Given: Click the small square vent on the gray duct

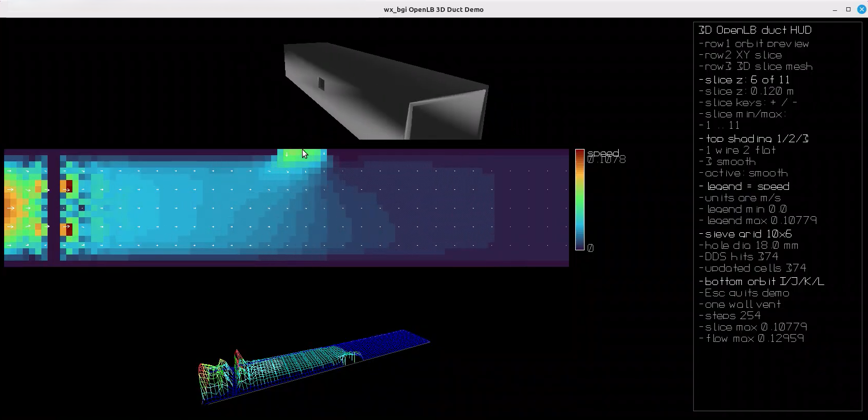Looking at the screenshot, I should click(x=321, y=84).
